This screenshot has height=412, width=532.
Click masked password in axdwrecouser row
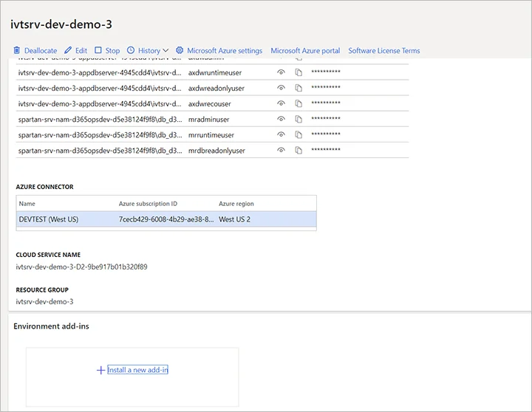[326, 103]
